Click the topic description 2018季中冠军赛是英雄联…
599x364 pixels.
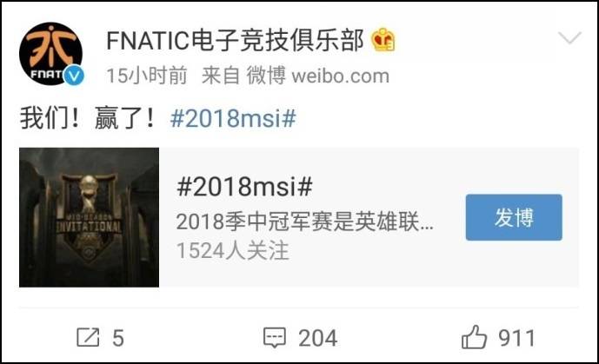tap(305, 222)
